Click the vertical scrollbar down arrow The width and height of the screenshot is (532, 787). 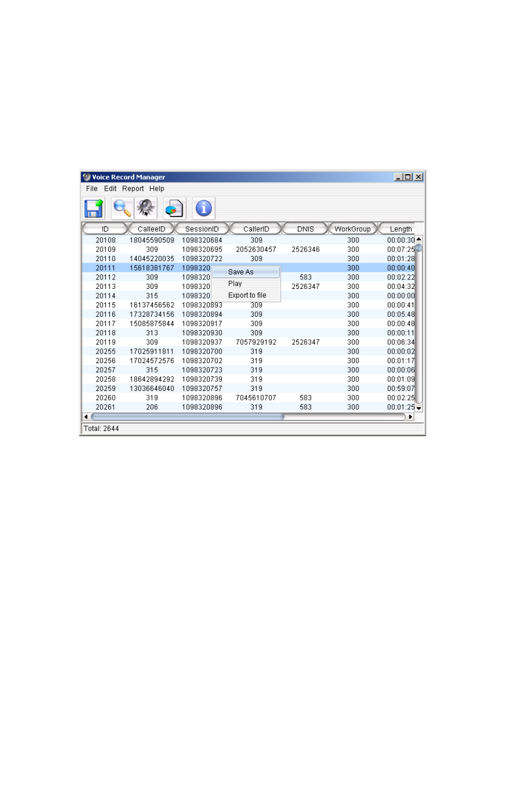coord(419,409)
